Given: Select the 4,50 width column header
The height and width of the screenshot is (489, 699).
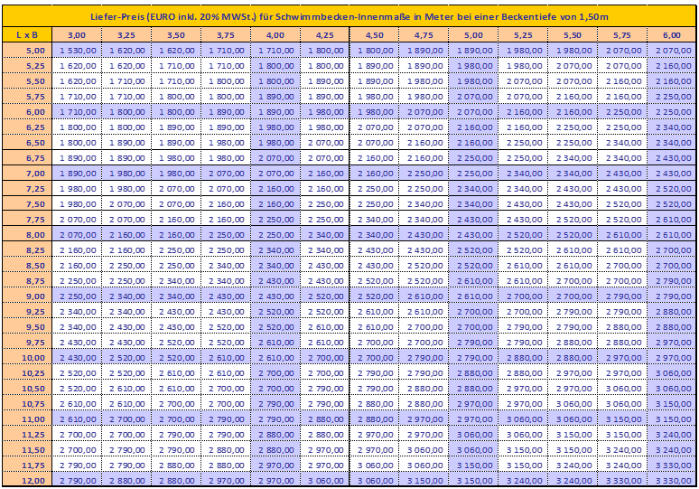Looking at the screenshot, I should pyautogui.click(x=374, y=34).
